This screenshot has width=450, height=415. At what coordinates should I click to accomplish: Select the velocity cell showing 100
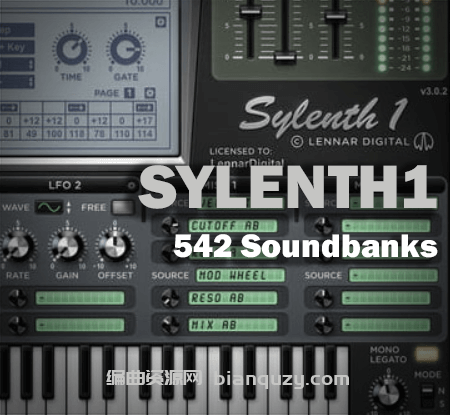point(54,134)
